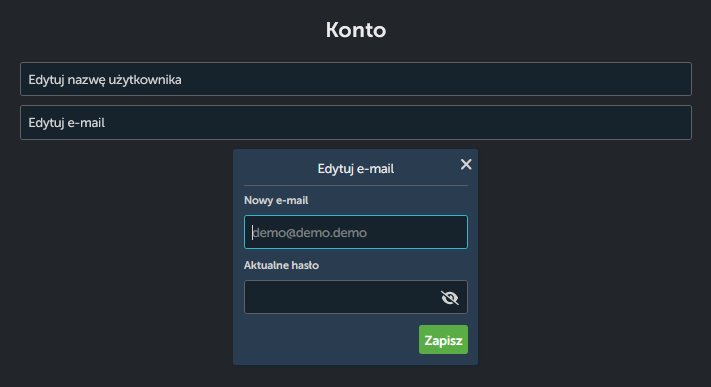Focus the Nowy e-mail input field
This screenshot has height=387, width=711.
pyautogui.click(x=356, y=232)
